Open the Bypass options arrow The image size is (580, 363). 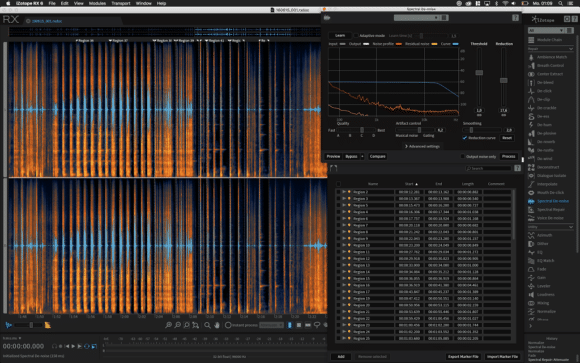pyautogui.click(x=362, y=157)
